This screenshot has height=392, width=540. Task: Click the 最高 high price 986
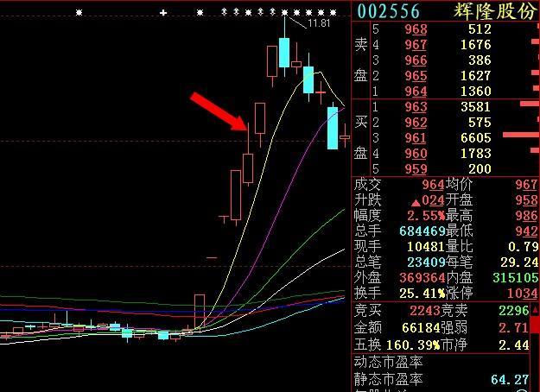(525, 216)
